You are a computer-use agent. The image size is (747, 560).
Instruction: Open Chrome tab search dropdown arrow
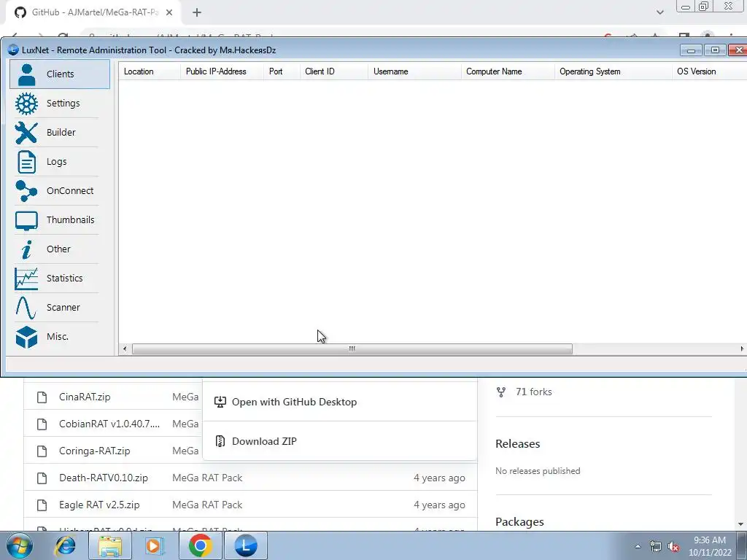[x=659, y=12]
